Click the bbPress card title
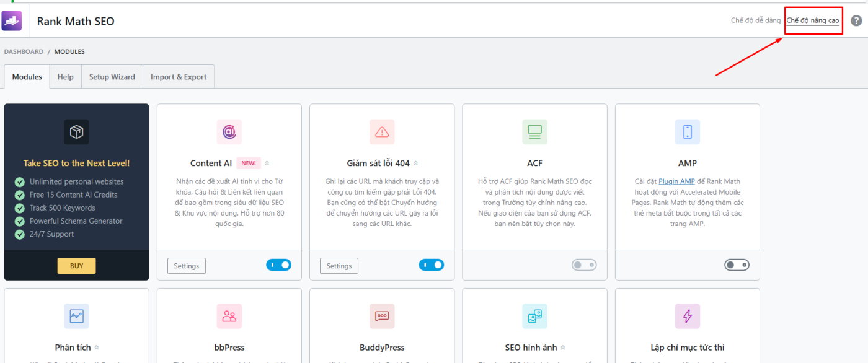Viewport: 868px width, 363px height. pos(229,348)
